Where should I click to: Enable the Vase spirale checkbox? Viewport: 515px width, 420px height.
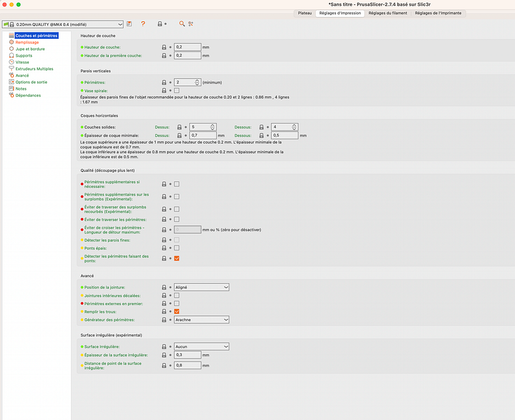(x=177, y=91)
